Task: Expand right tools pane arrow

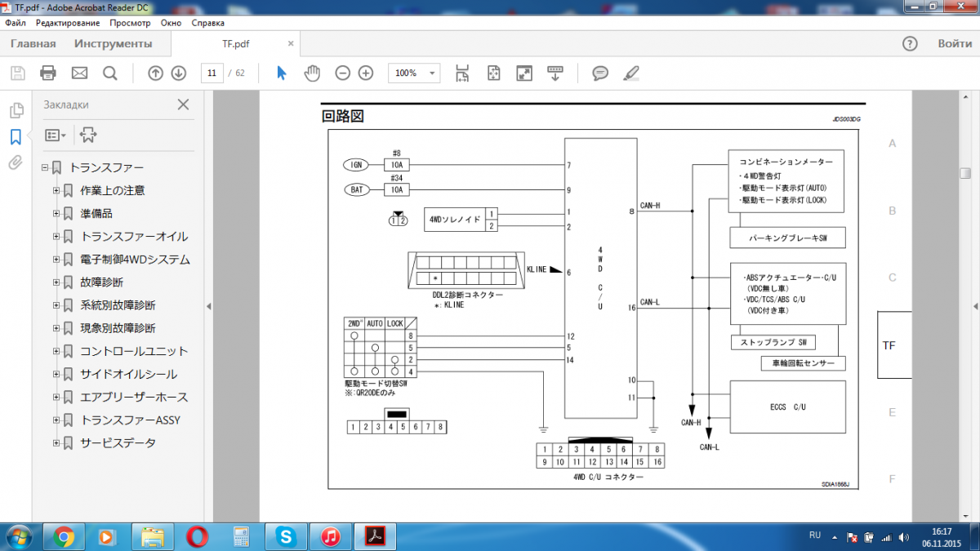Action: (975, 306)
